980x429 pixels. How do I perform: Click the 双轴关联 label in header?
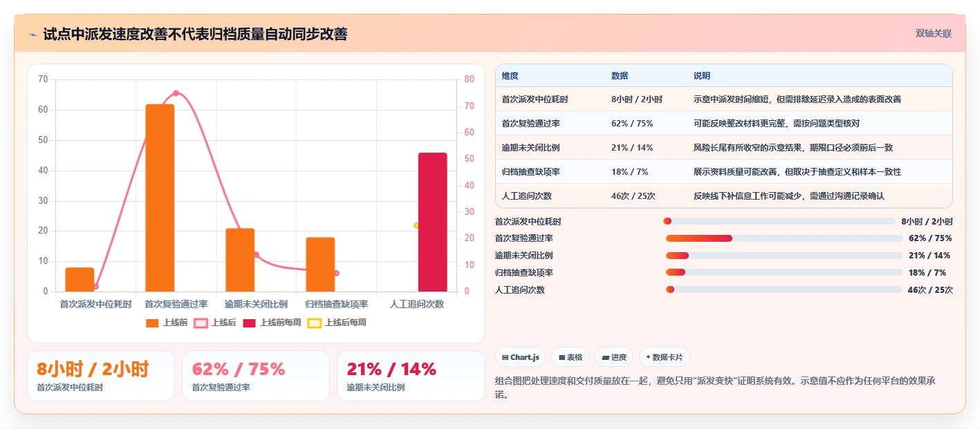pyautogui.click(x=934, y=33)
